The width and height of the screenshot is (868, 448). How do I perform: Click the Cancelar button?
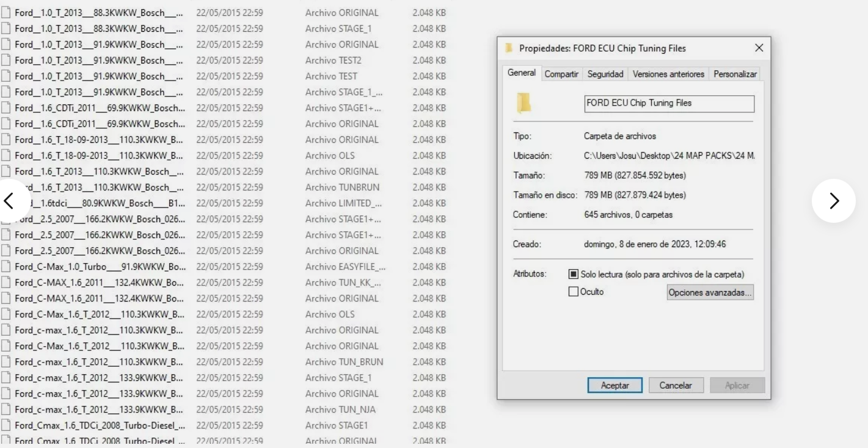(x=676, y=385)
